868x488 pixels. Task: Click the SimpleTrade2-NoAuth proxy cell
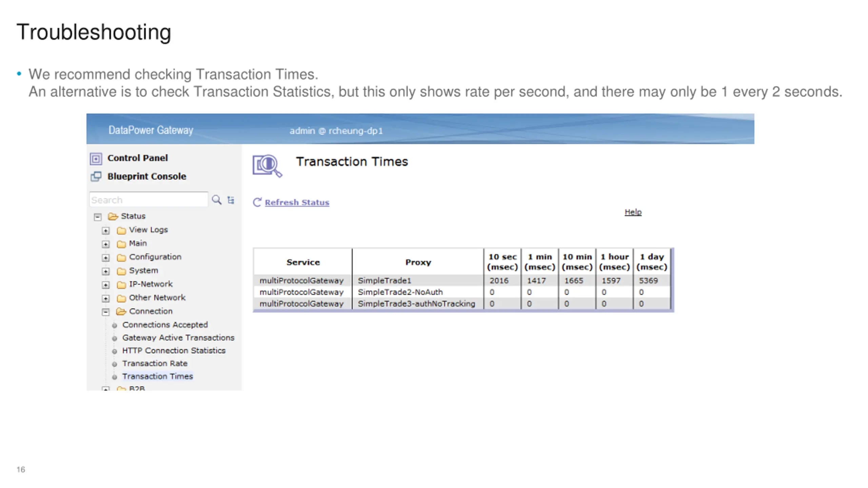point(418,292)
